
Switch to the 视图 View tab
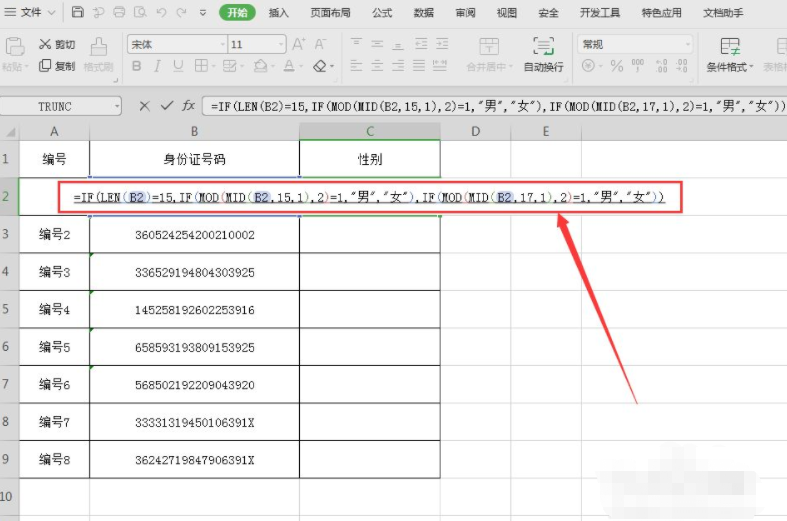[x=507, y=13]
